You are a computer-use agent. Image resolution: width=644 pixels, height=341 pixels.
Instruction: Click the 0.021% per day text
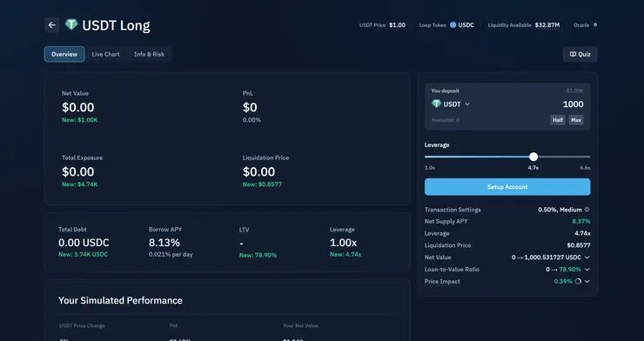point(171,254)
